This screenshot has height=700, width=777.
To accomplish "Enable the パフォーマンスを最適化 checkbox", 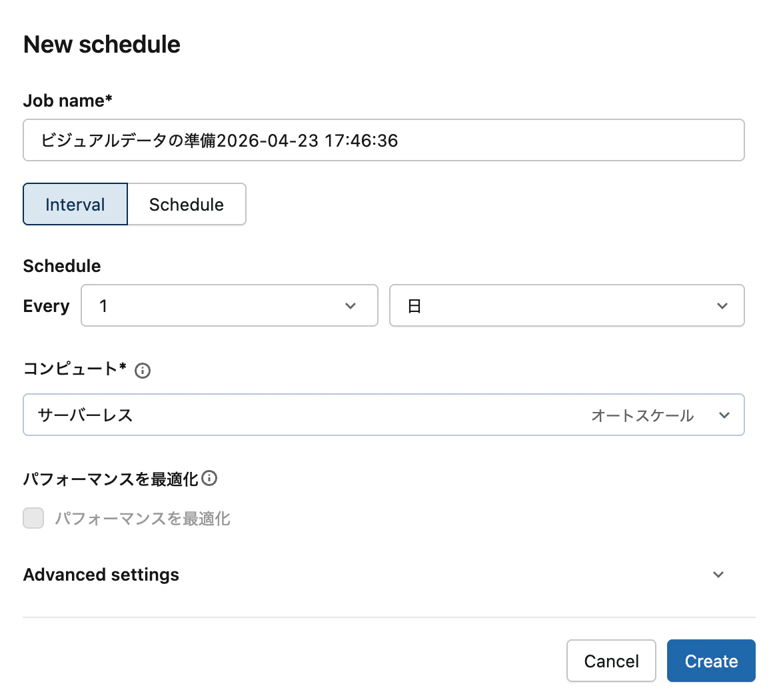I will click(33, 518).
